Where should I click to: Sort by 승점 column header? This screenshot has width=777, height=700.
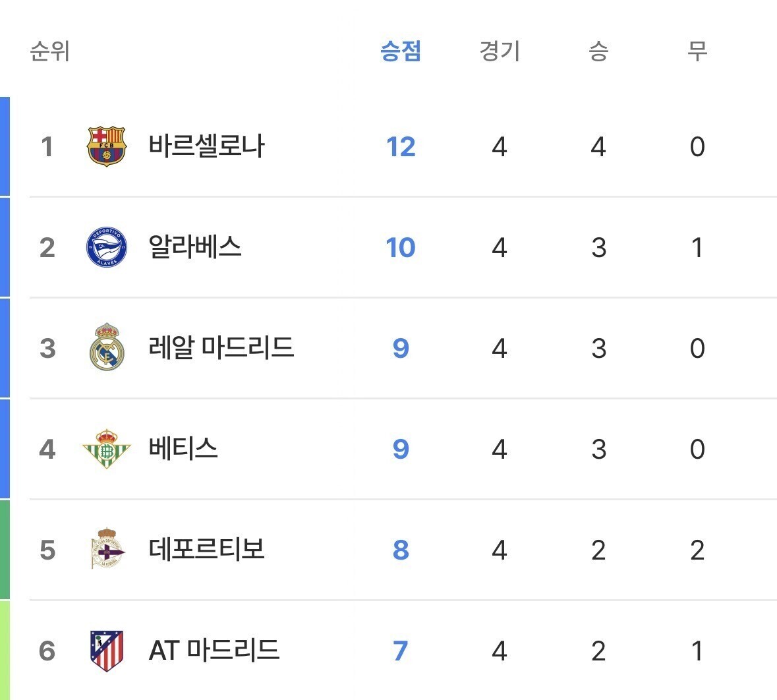[401, 51]
